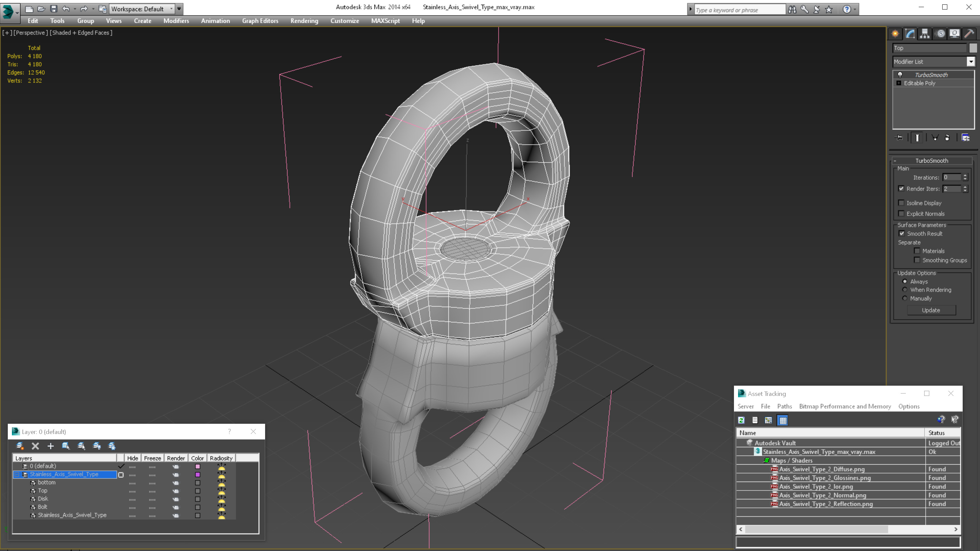
Task: Click the Open File icon
Action: (41, 9)
